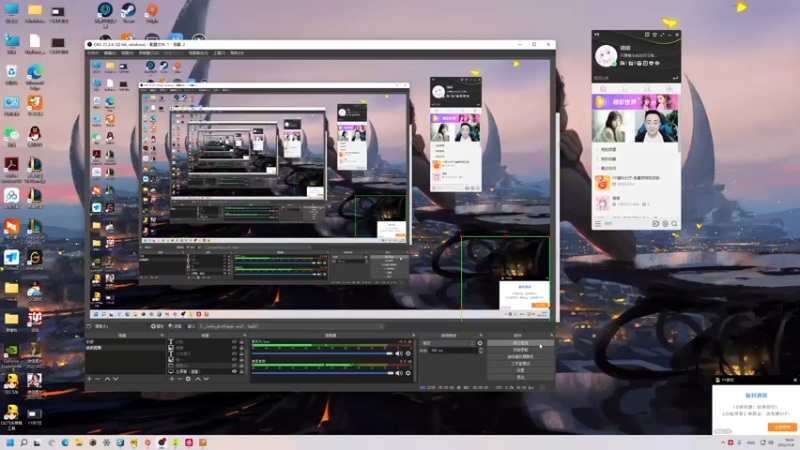Collapse Recent Visits section in YY
The image size is (800, 450).
coord(607,168)
